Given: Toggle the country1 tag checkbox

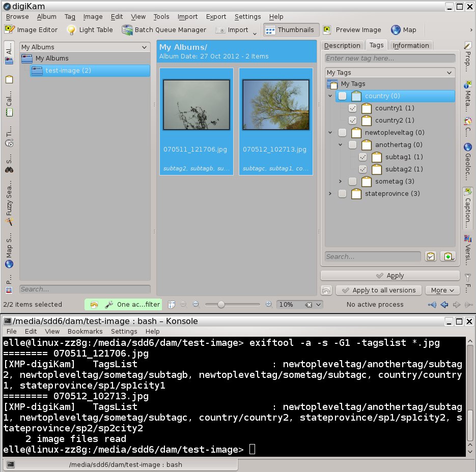Looking at the screenshot, I should coord(352,108).
